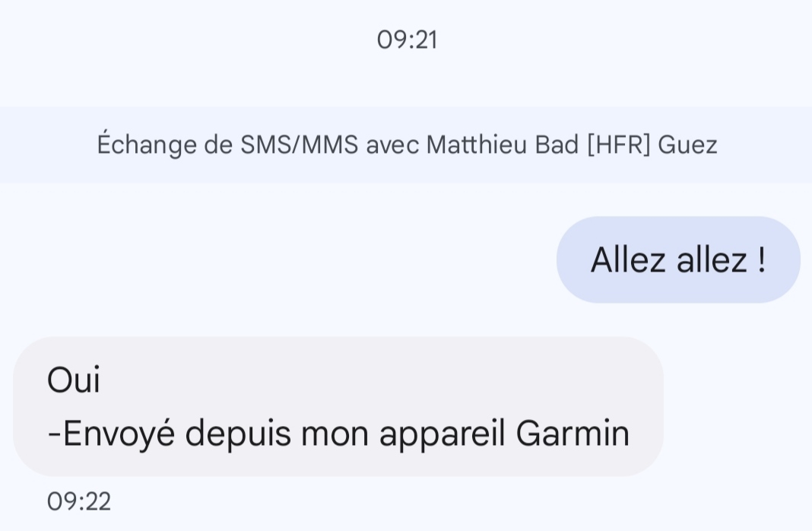812x531 pixels.
Task: Tap the word "appareil" in the received message
Action: (443, 434)
